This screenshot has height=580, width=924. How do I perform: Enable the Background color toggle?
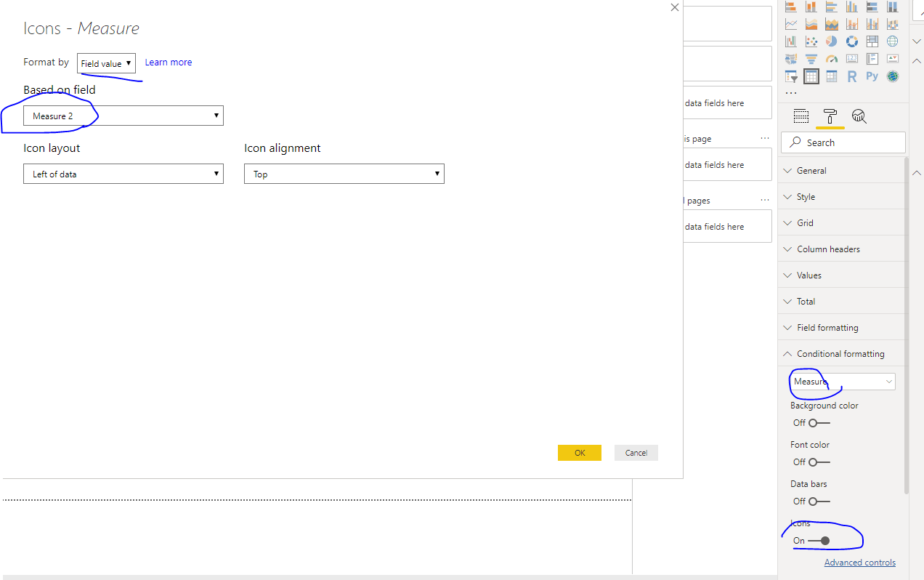(819, 423)
